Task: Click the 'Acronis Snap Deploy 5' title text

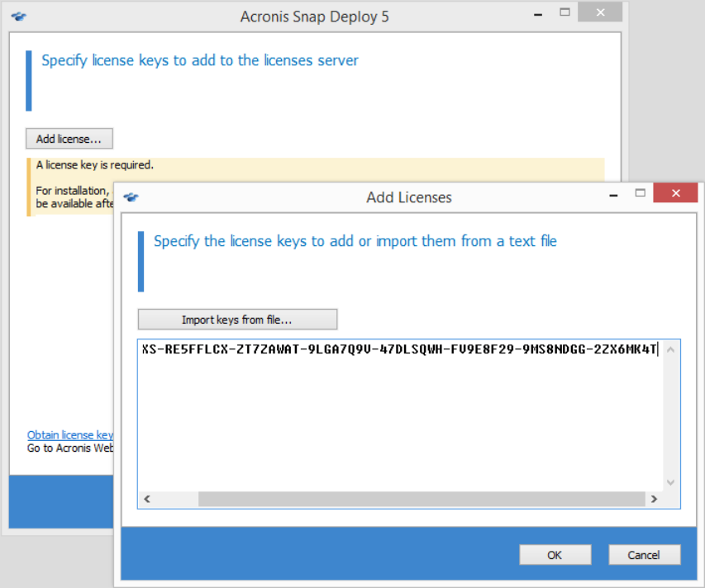Action: (314, 17)
